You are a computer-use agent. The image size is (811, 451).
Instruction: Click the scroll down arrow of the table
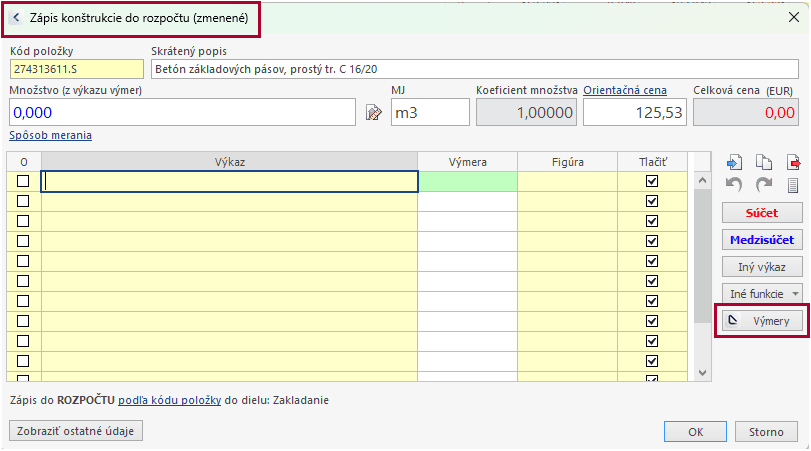(x=701, y=372)
